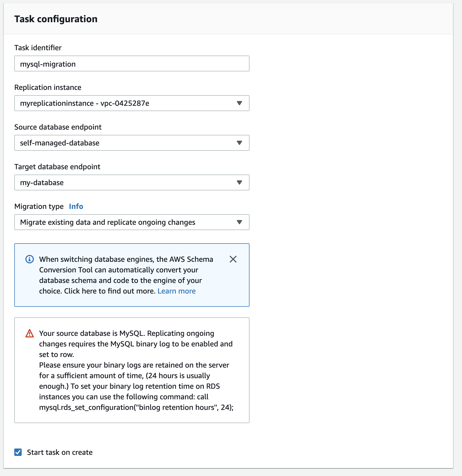Open the Target database endpoint dropdown
The height and width of the screenshot is (476, 462).
pos(132,182)
